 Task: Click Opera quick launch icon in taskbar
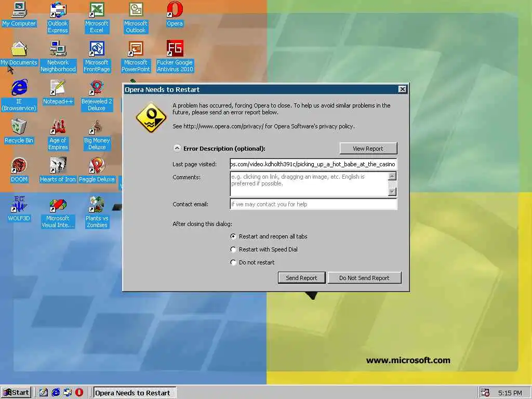coord(79,392)
